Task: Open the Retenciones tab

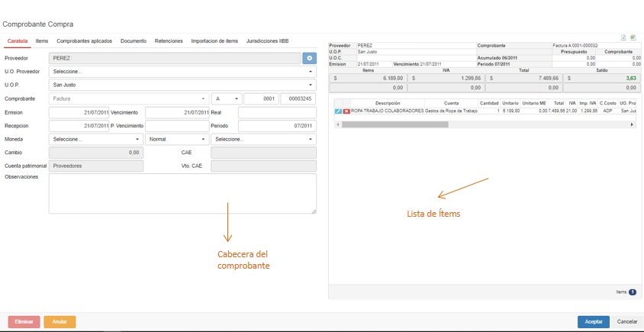Action: point(168,41)
